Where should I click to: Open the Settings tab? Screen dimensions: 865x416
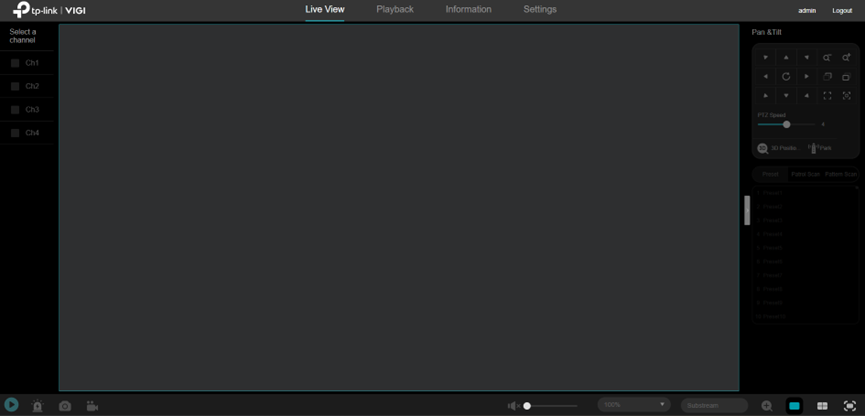540,9
